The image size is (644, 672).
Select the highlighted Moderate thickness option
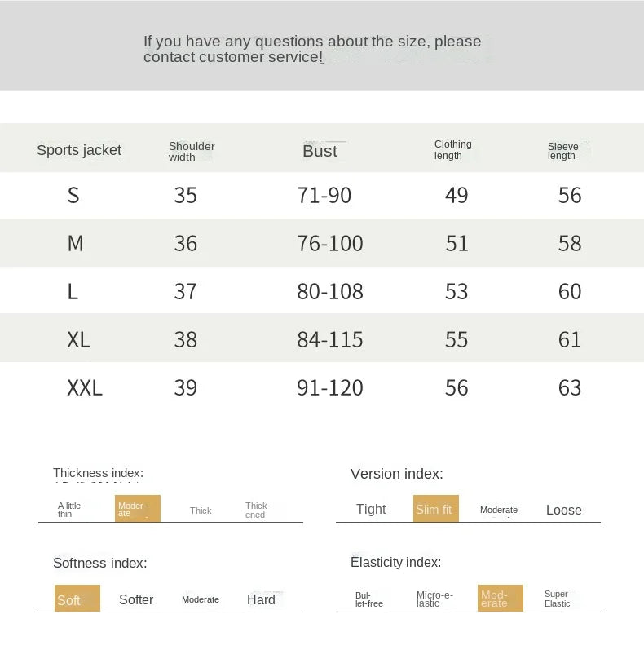(x=137, y=509)
